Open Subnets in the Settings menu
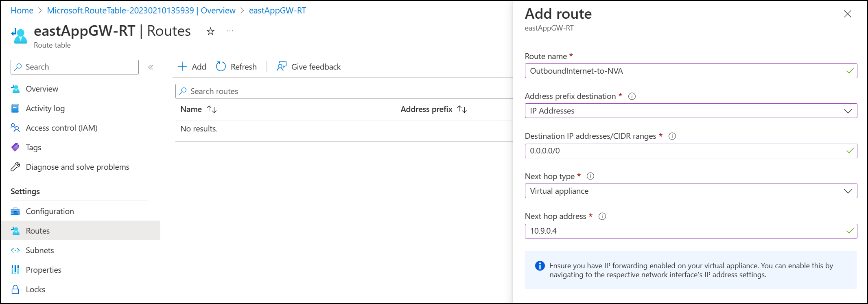Screen dimensions: 868x304 click(40, 250)
